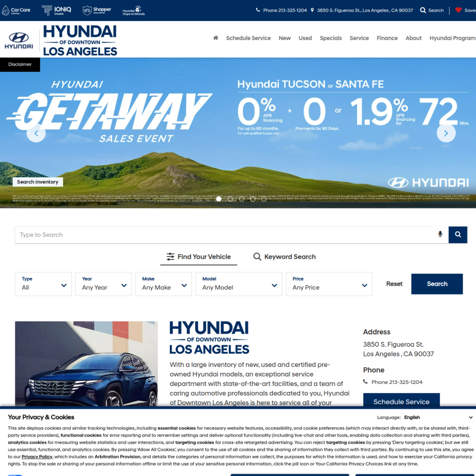Image resolution: width=476 pixels, height=476 pixels.
Task: Click the blue Schedule Service button near address
Action: tap(401, 400)
